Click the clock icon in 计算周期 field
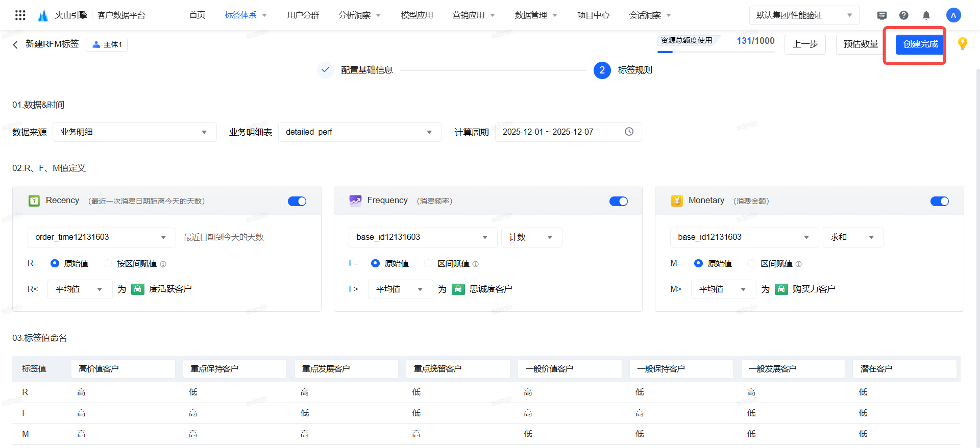The width and height of the screenshot is (980, 448). [x=629, y=132]
